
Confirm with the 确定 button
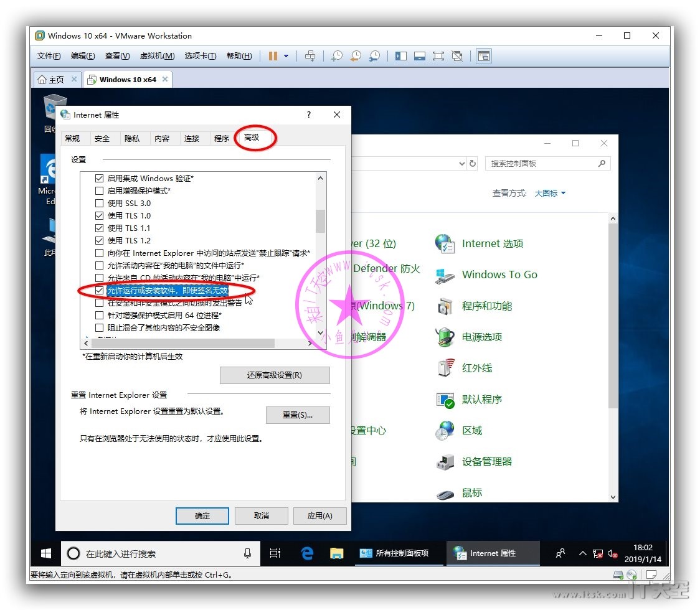click(x=202, y=516)
